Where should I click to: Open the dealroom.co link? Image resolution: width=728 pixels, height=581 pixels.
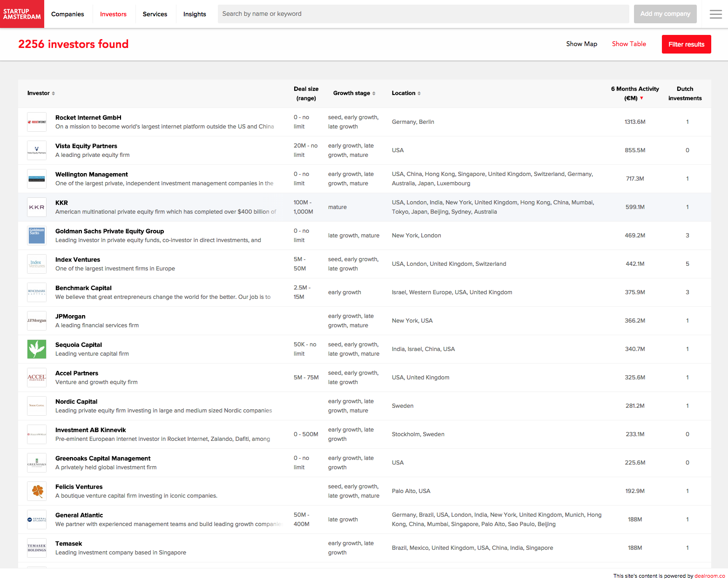coord(709,576)
